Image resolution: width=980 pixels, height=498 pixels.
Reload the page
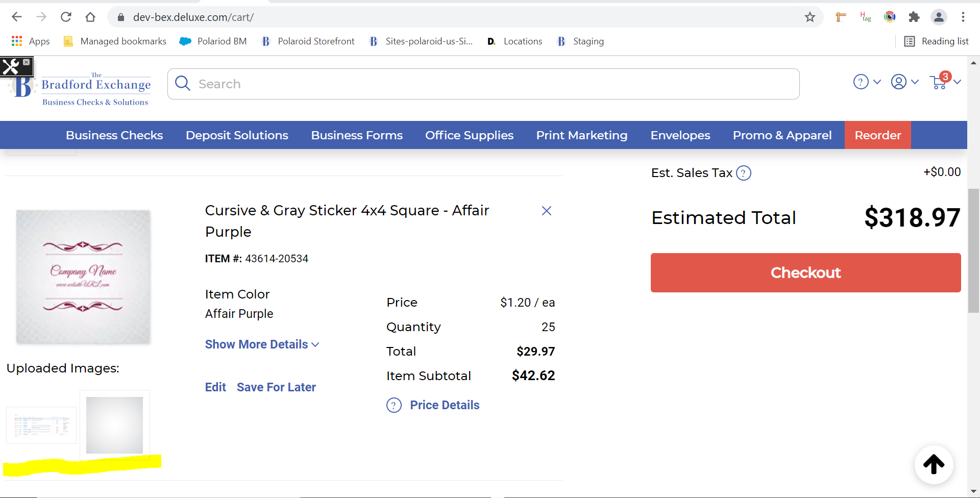point(66,17)
